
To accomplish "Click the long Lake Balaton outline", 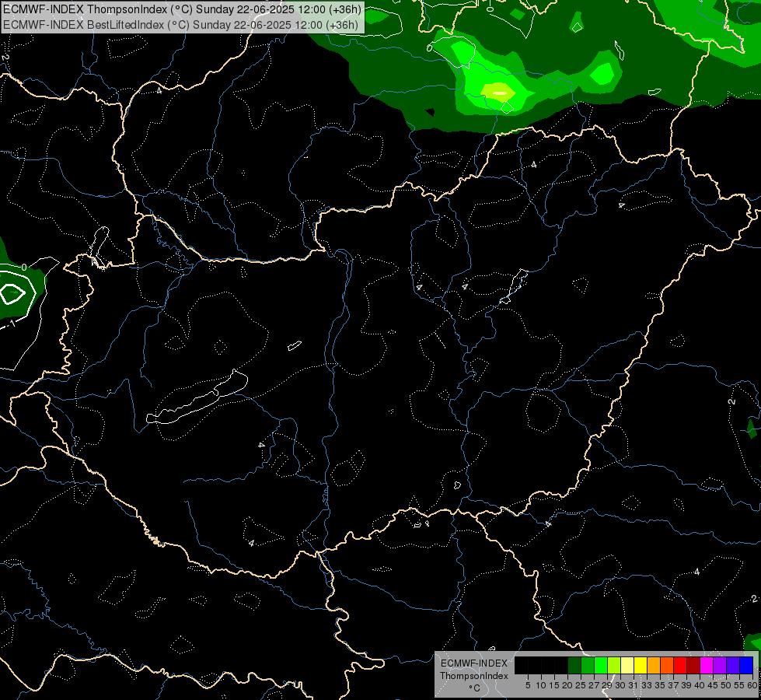I will tap(197, 398).
